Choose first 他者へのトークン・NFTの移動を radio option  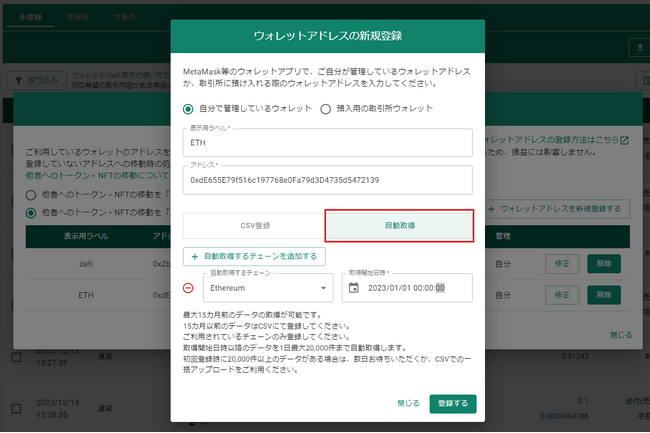click(x=31, y=195)
